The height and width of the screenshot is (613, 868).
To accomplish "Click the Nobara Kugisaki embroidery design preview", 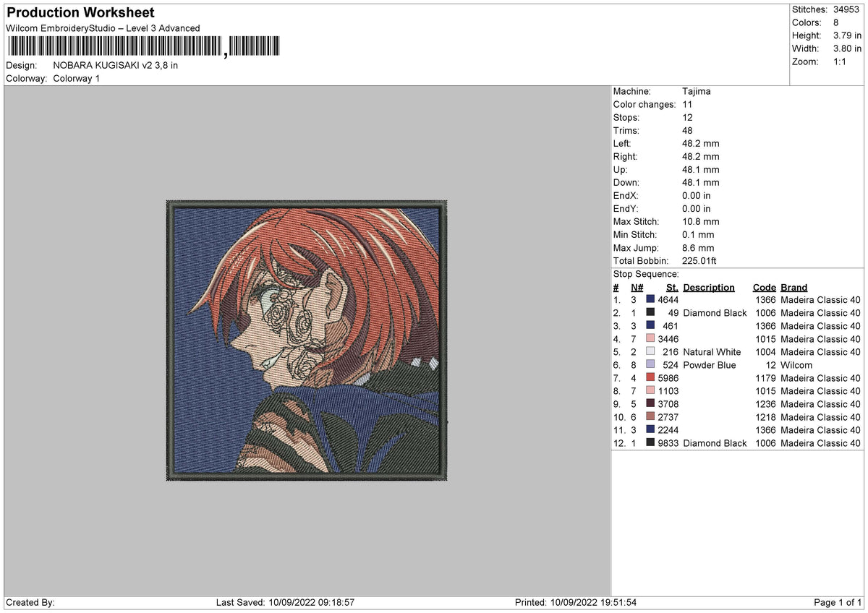I will (307, 340).
